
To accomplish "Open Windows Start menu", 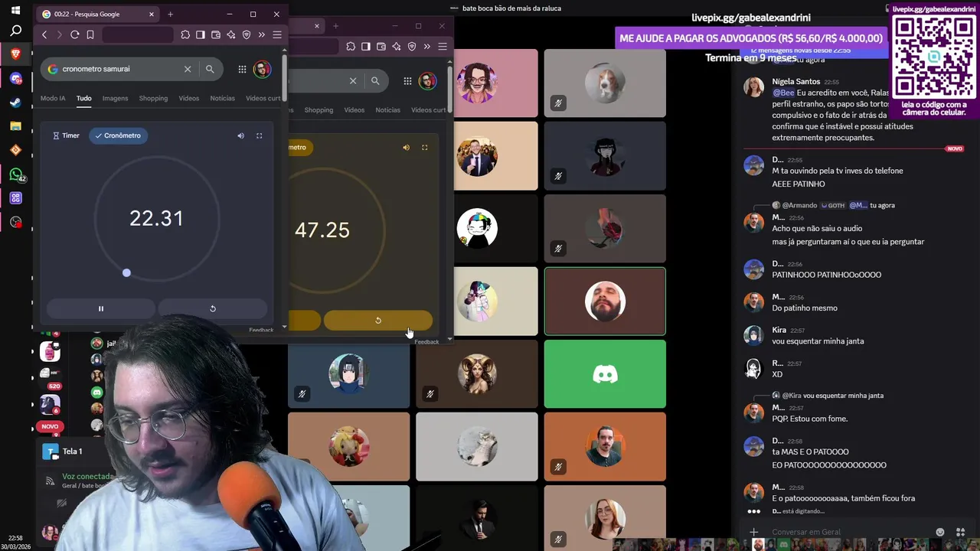I will pos(15,10).
